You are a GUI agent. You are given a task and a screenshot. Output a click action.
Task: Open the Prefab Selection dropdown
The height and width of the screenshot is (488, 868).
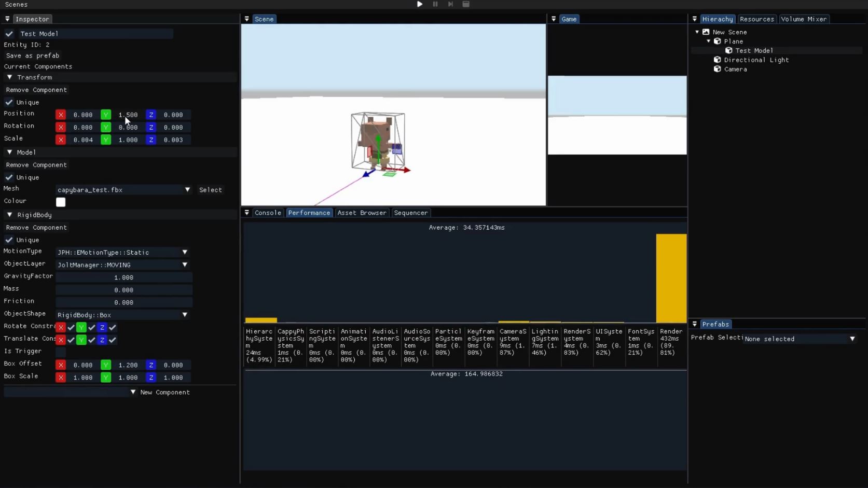799,339
